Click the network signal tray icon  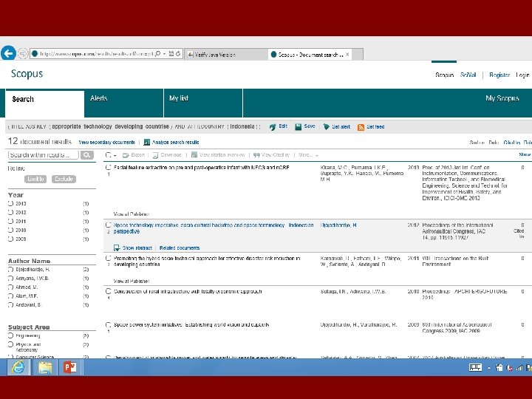(519, 367)
